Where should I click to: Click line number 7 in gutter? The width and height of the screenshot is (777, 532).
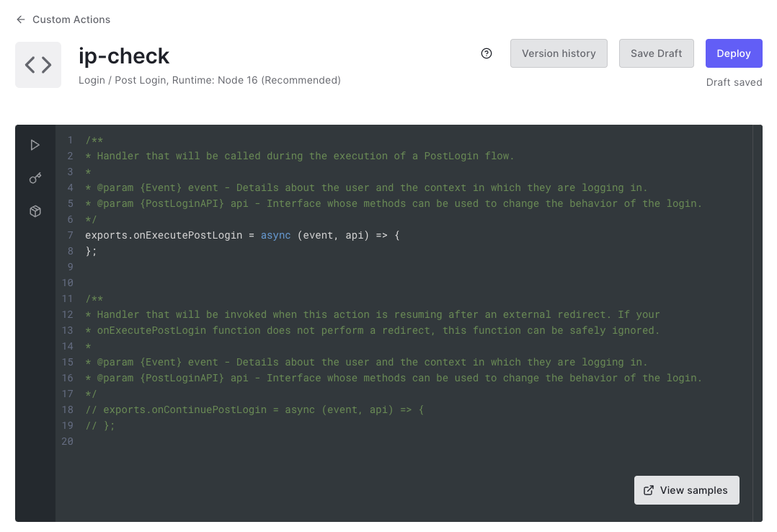coord(70,235)
